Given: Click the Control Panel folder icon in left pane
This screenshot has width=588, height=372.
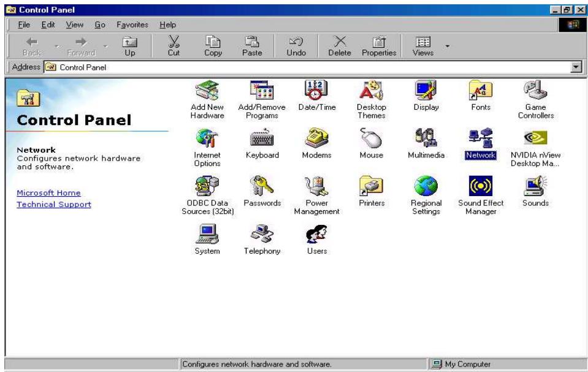Looking at the screenshot, I should click(28, 98).
